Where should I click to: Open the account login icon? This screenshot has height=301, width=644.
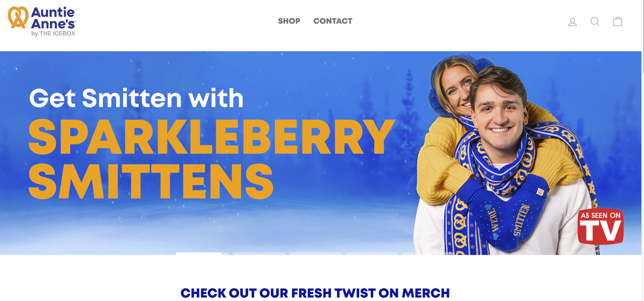(x=572, y=22)
